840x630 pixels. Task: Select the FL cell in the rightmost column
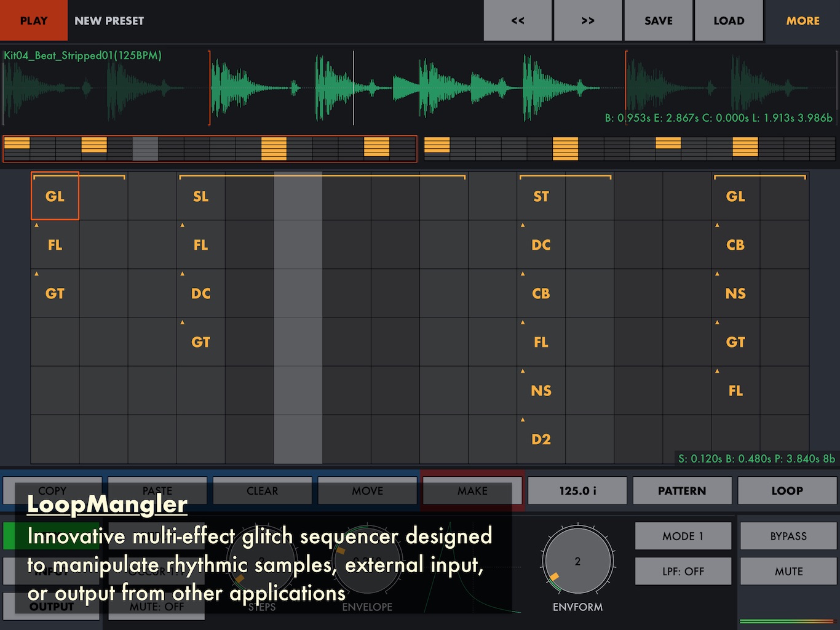735,391
